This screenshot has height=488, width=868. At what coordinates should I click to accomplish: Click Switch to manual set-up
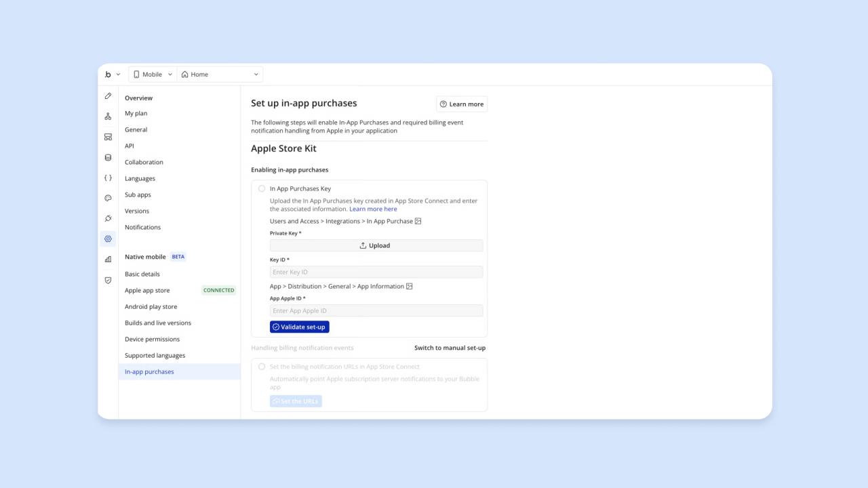450,348
